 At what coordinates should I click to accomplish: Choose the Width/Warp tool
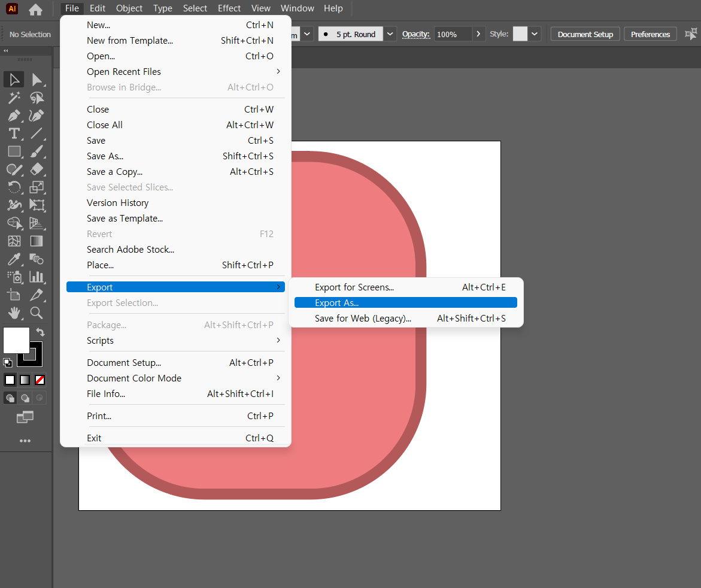click(x=14, y=205)
